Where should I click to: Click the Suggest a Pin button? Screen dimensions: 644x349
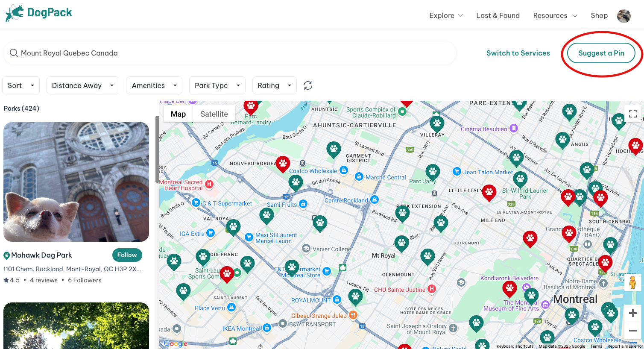coord(601,53)
